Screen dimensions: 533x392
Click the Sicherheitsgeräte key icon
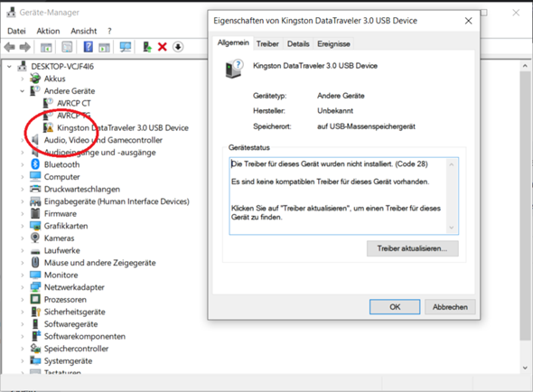[x=36, y=312]
